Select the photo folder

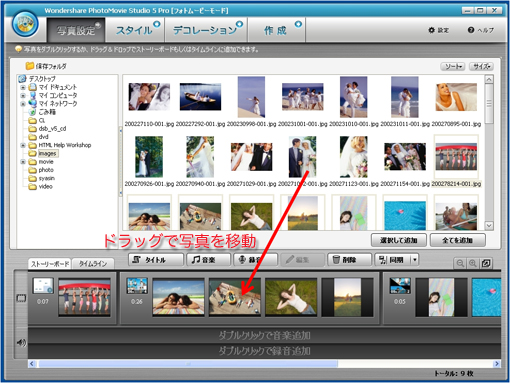click(x=46, y=170)
